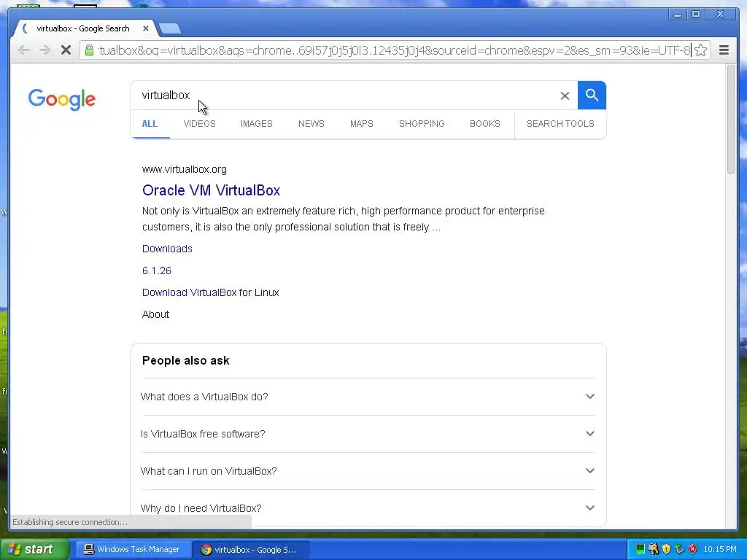This screenshot has height=560, width=747.
Task: Switch to the IMAGES results tab
Action: [x=256, y=124]
